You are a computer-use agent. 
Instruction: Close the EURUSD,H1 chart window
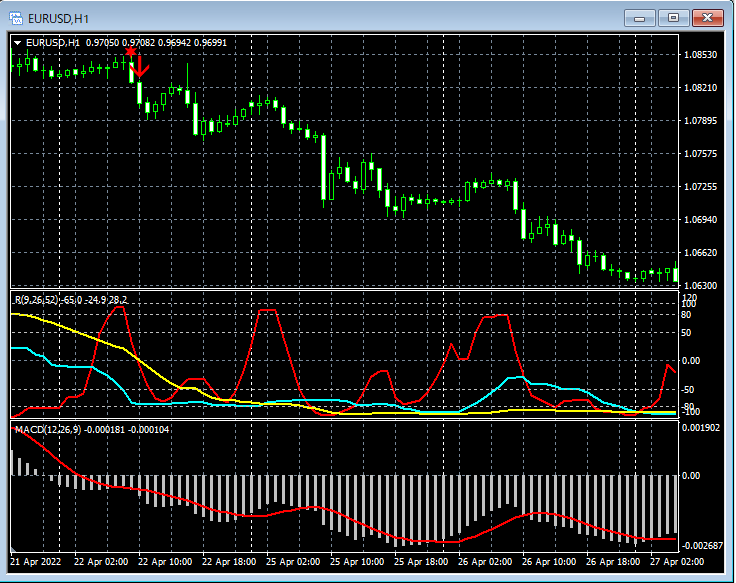pyautogui.click(x=707, y=18)
